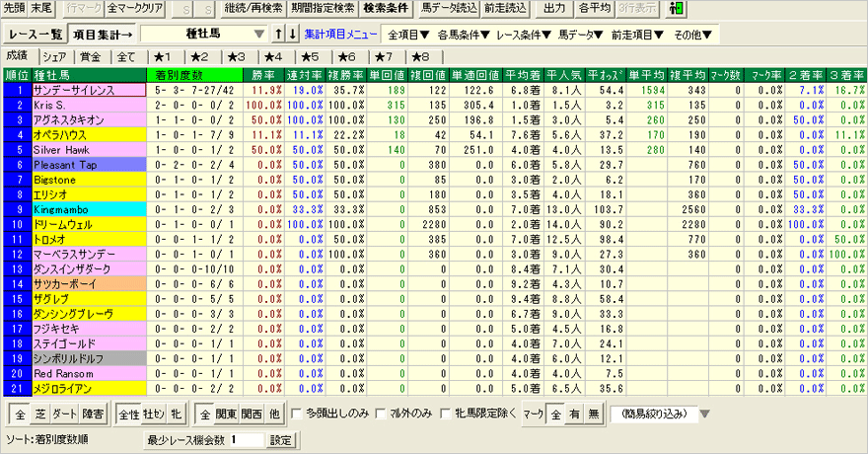The image size is (868, 454).
Task: Switch to the 全て tab
Action: point(127,57)
